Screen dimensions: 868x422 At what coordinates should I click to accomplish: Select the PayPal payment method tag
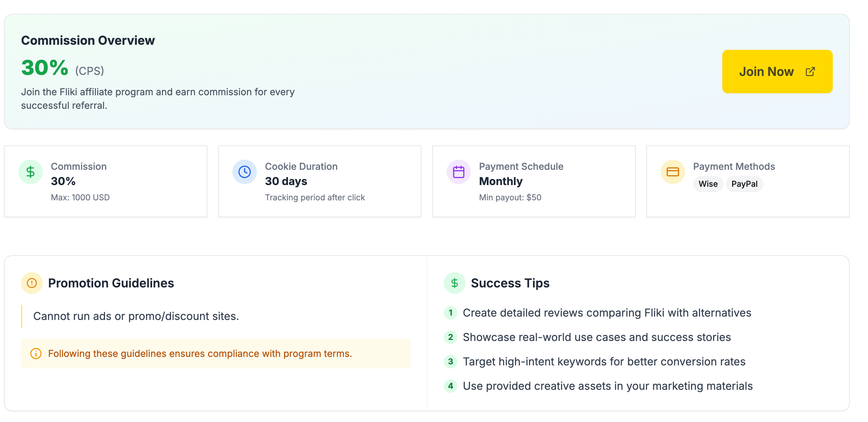pos(744,184)
